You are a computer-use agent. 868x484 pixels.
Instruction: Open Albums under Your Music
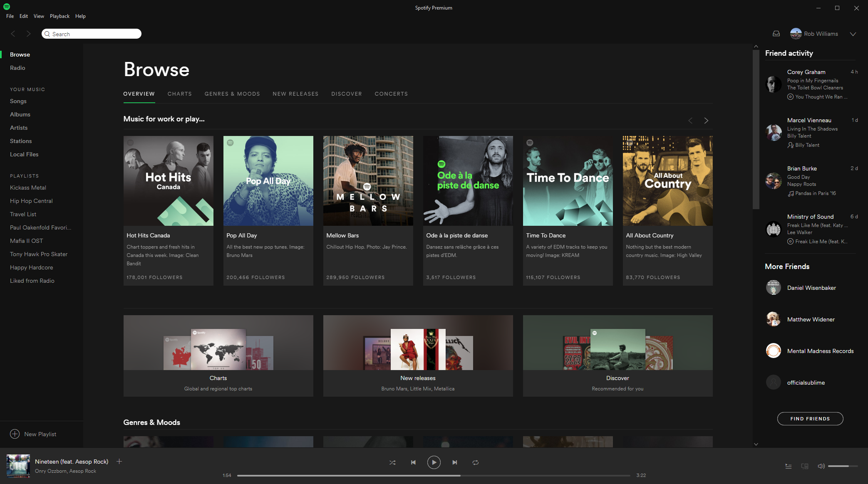click(20, 114)
